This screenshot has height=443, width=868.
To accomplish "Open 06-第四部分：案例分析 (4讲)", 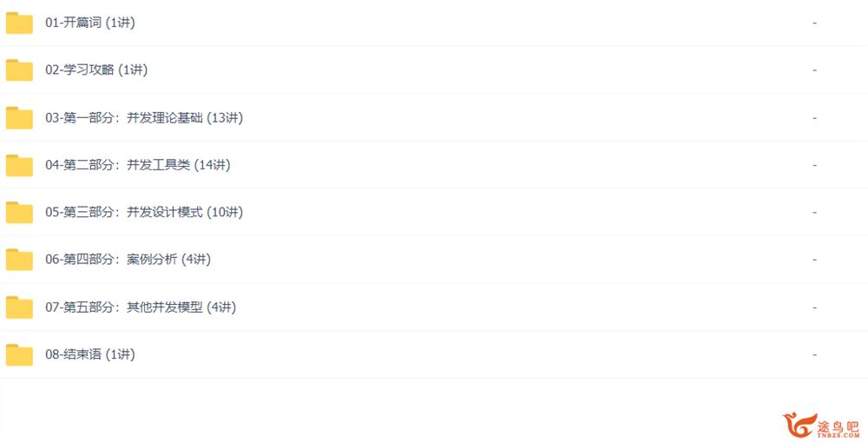I will [x=128, y=259].
